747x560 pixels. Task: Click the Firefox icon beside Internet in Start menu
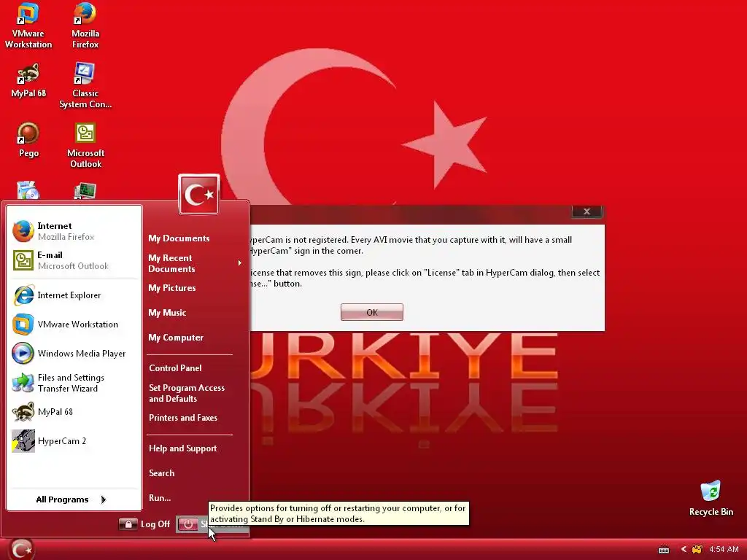[x=23, y=231]
